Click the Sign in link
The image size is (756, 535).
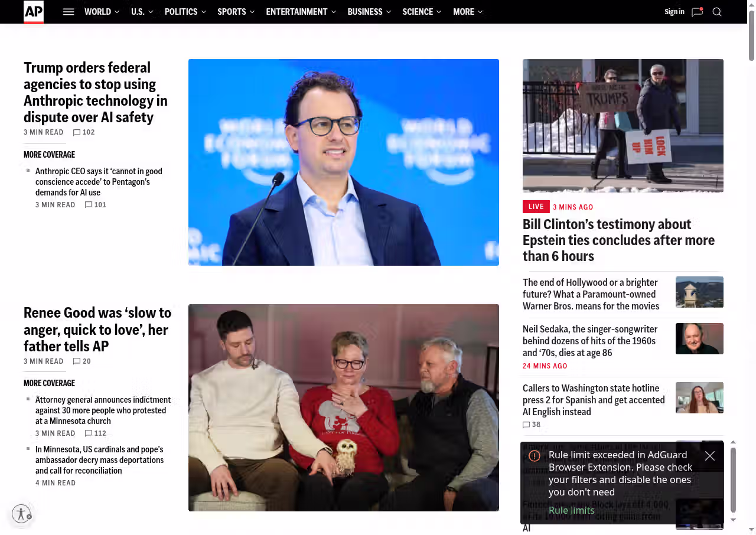click(x=674, y=12)
